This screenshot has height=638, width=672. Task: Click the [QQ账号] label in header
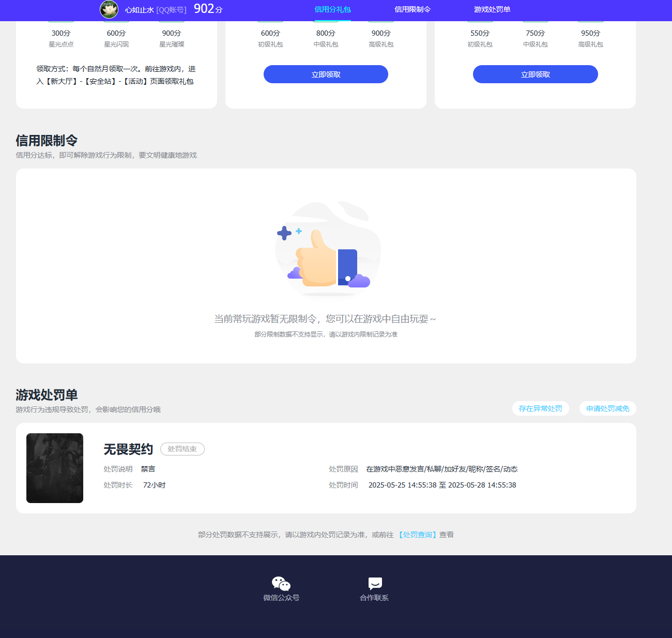coord(171,10)
